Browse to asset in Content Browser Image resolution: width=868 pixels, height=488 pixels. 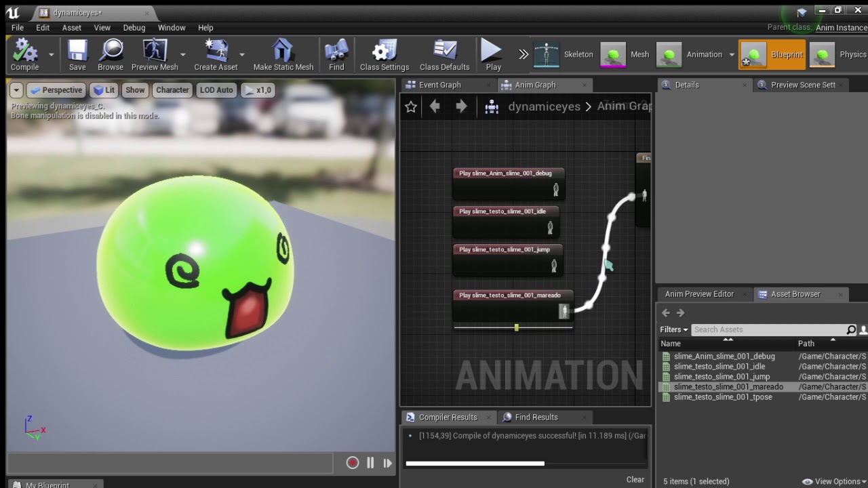click(x=111, y=54)
